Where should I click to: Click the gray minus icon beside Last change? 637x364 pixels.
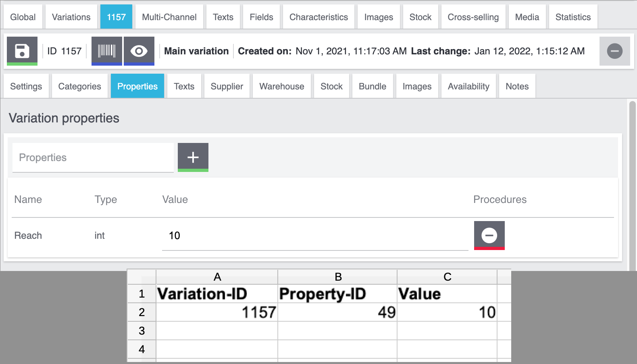point(614,51)
